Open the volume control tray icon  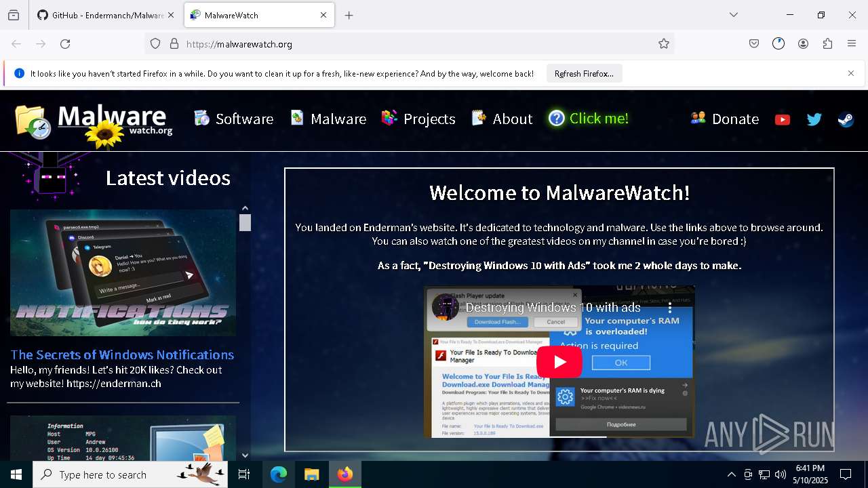click(x=781, y=474)
